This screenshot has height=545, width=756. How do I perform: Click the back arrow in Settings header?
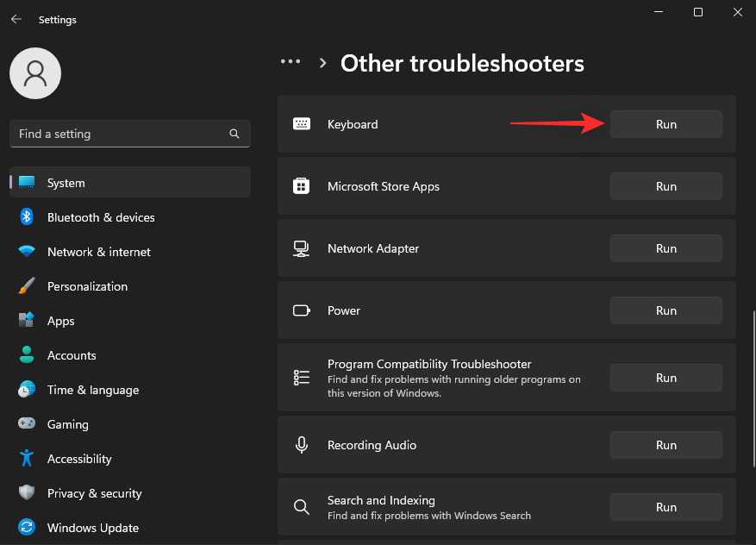[16, 19]
